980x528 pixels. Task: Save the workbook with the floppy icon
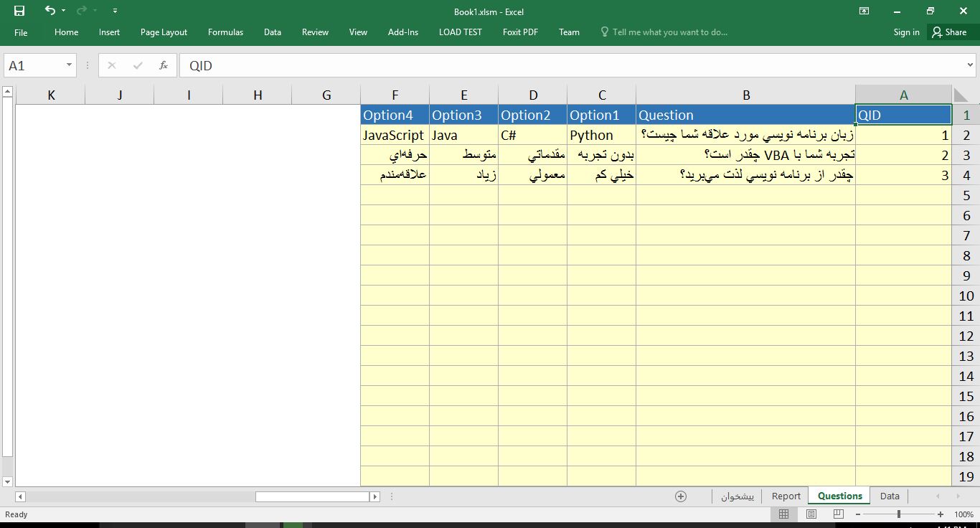point(19,11)
